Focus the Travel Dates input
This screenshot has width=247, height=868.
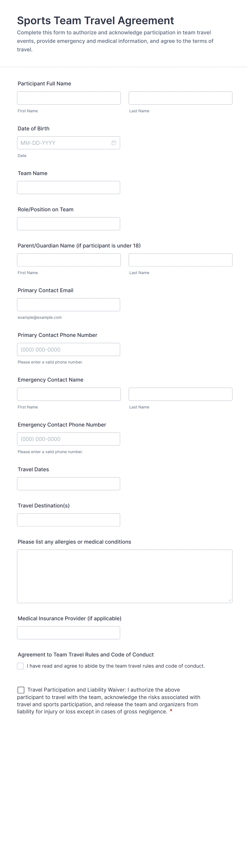coord(69,484)
